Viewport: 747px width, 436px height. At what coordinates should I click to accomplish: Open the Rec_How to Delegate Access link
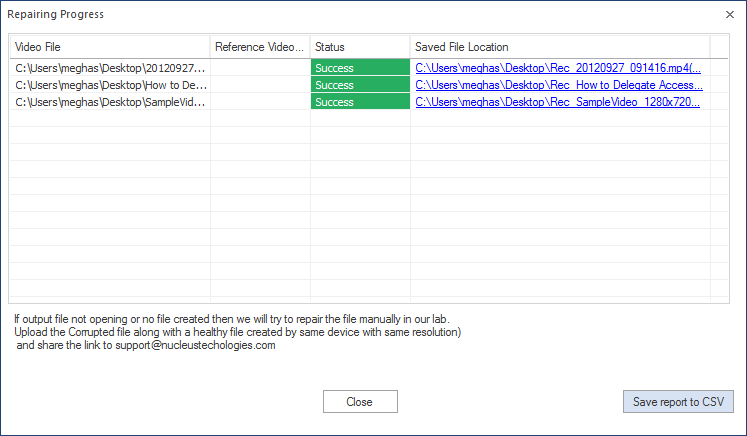point(559,85)
